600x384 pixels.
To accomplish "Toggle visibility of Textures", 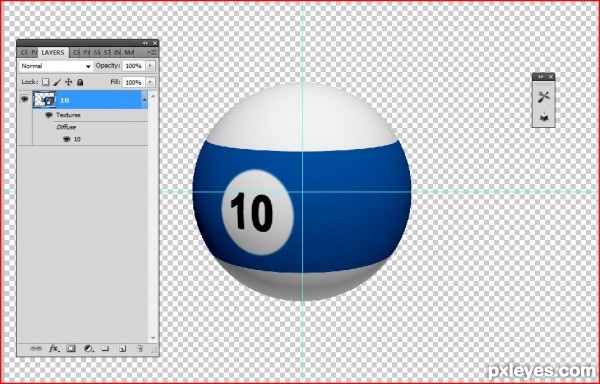I will [x=49, y=115].
